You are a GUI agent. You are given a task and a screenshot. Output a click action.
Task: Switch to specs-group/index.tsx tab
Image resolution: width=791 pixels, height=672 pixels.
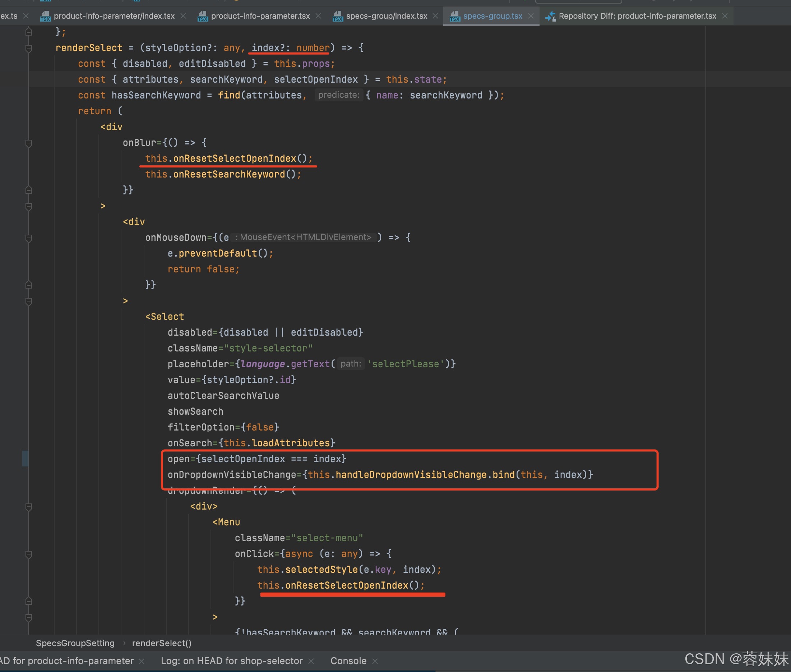[x=387, y=16]
